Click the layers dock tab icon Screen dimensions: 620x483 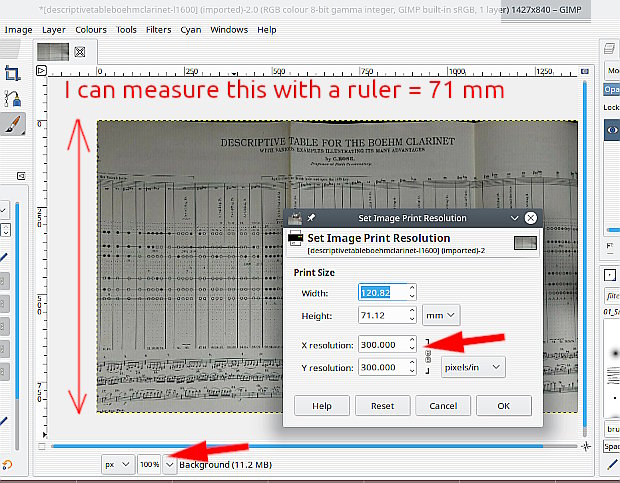(609, 49)
